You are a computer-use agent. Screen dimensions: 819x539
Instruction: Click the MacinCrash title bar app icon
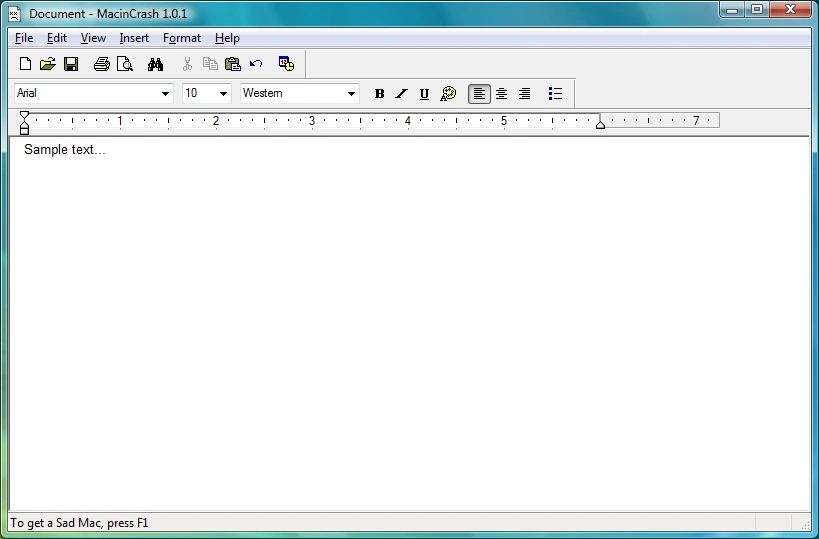pos(15,14)
